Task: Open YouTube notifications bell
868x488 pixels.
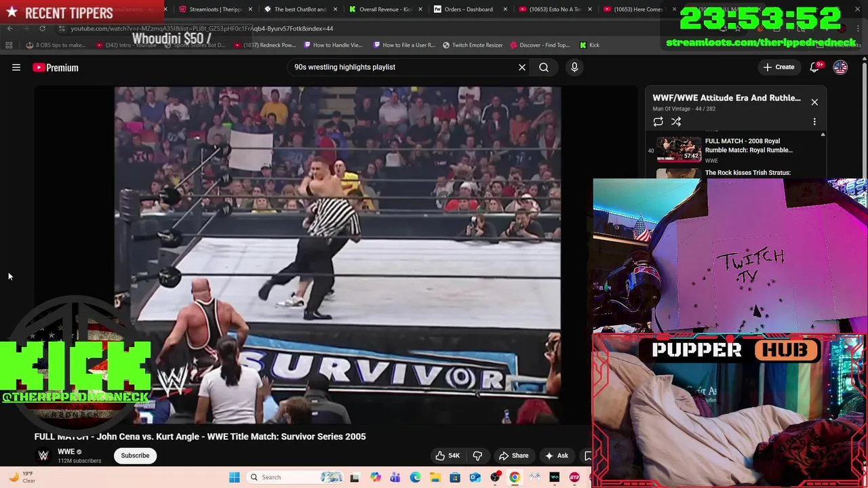Action: pyautogui.click(x=815, y=67)
